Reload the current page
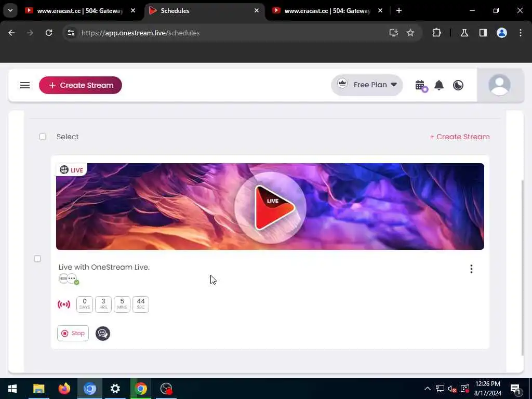 pyautogui.click(x=49, y=33)
